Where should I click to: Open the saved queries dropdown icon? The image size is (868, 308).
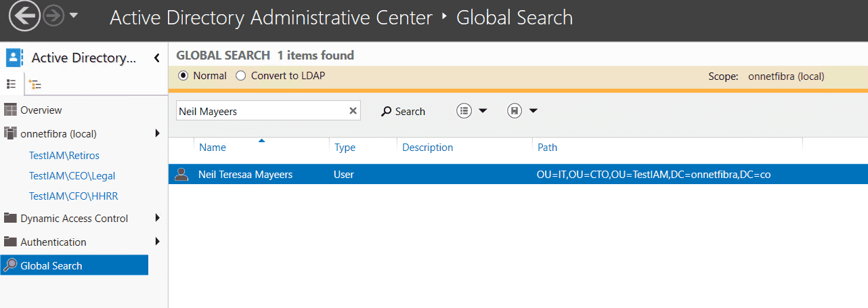(x=522, y=111)
